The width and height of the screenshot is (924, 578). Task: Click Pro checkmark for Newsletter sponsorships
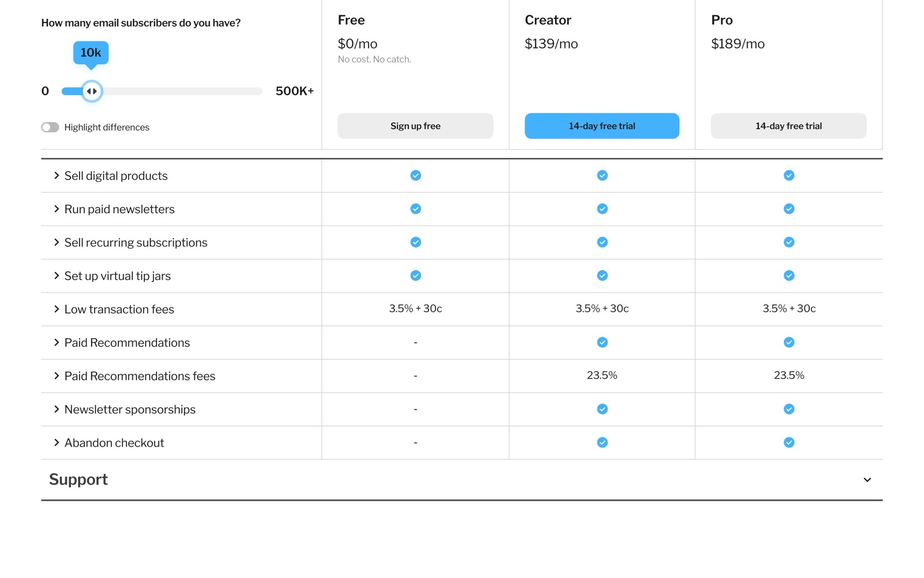pyautogui.click(x=788, y=409)
